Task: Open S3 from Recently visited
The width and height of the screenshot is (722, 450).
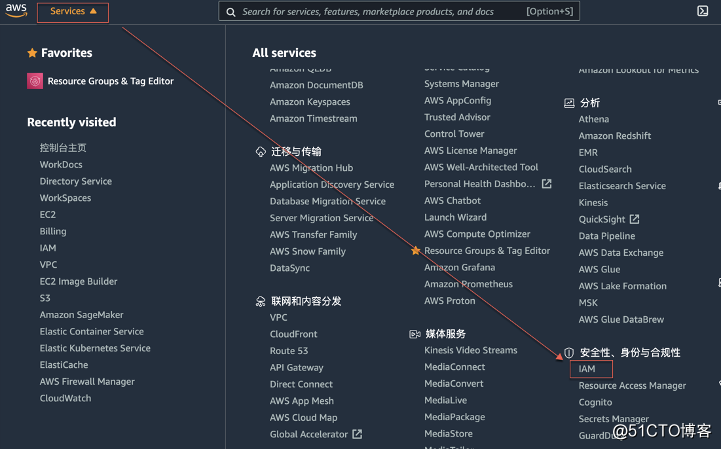Action: tap(45, 298)
